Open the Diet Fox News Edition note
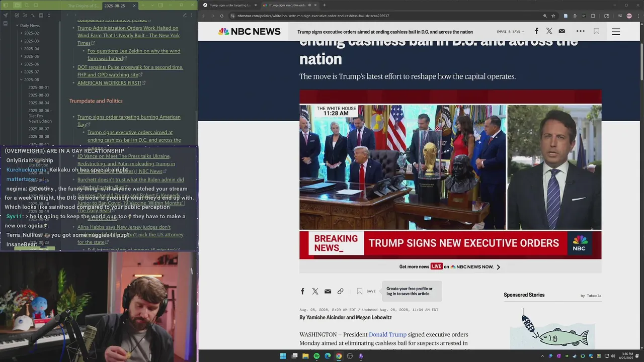 click(x=40, y=116)
